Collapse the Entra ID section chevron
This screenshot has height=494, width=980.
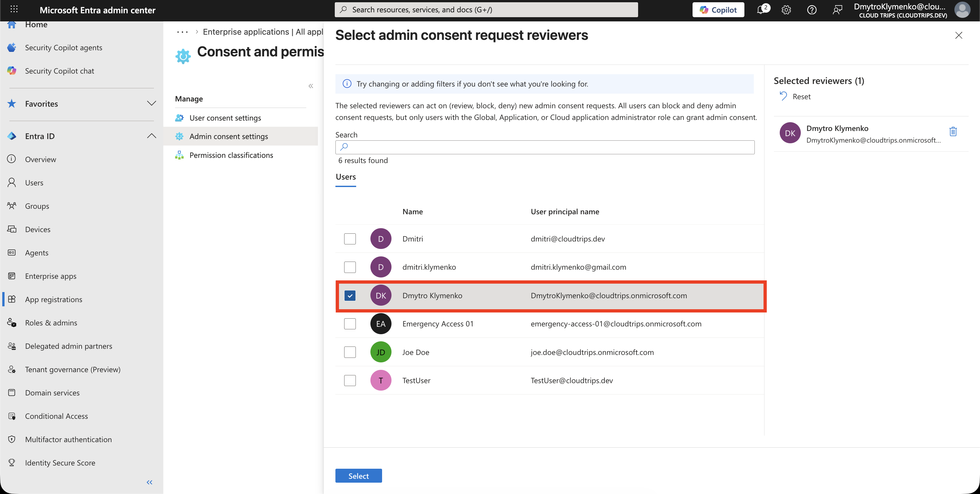[151, 136]
